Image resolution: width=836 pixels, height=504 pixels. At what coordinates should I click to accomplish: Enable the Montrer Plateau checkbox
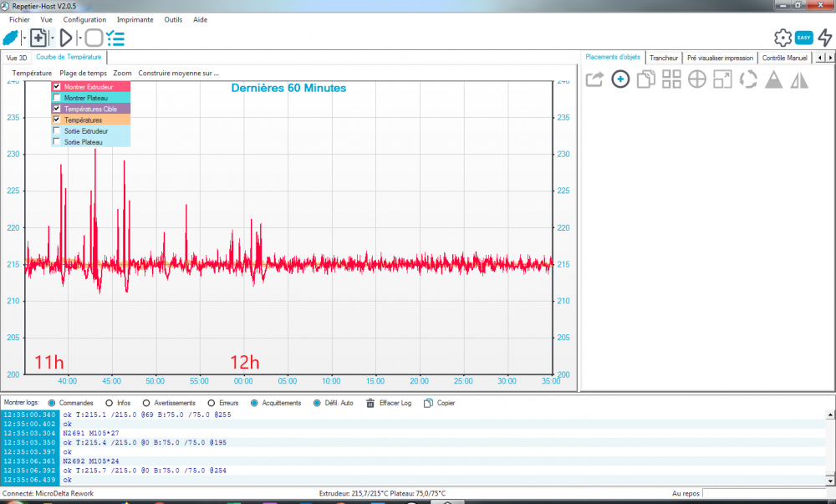tap(57, 98)
